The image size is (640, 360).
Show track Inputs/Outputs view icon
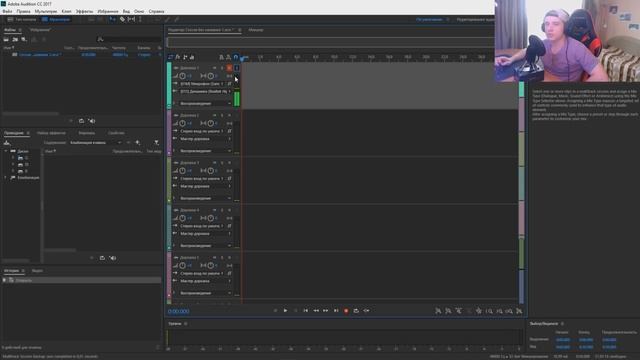pyautogui.click(x=170, y=57)
